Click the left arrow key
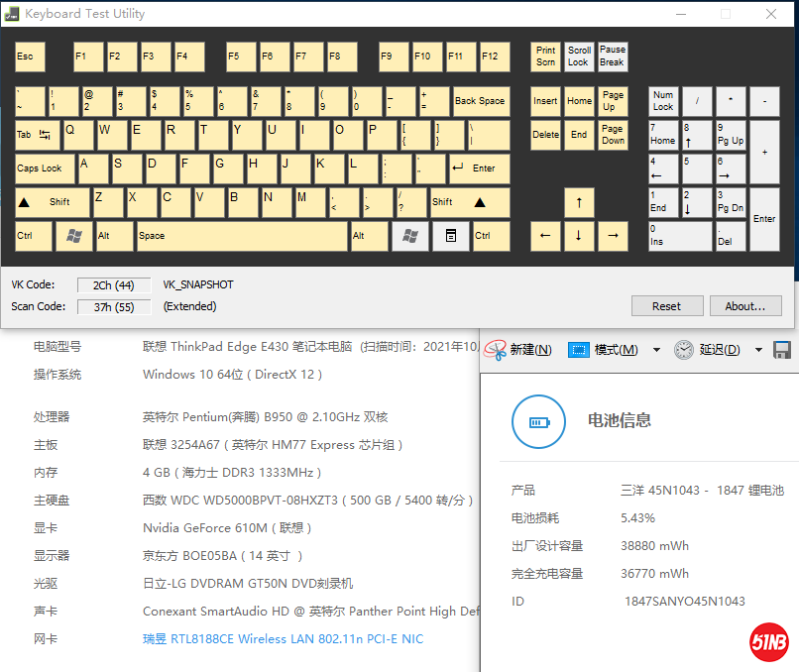Screen dimensions: 799x672 545,236
